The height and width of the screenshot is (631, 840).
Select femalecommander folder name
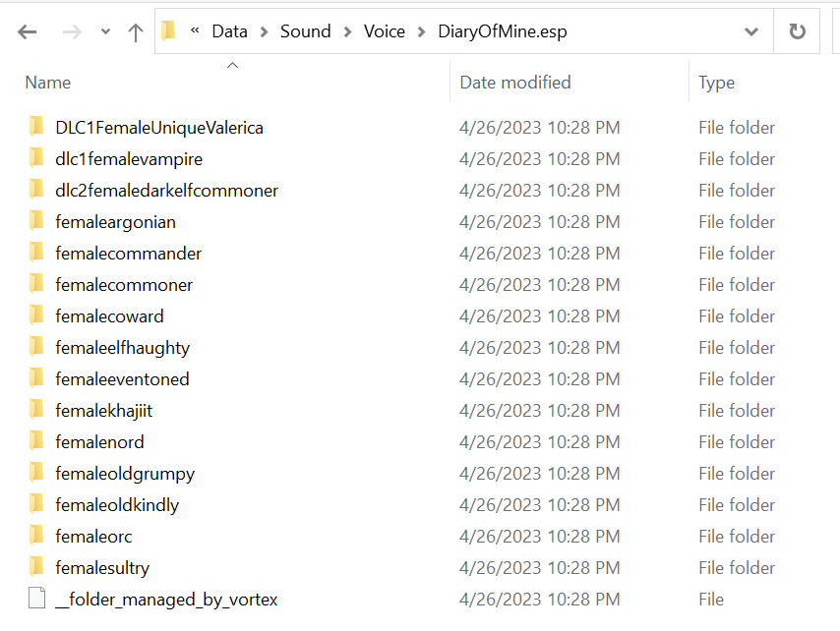point(128,254)
